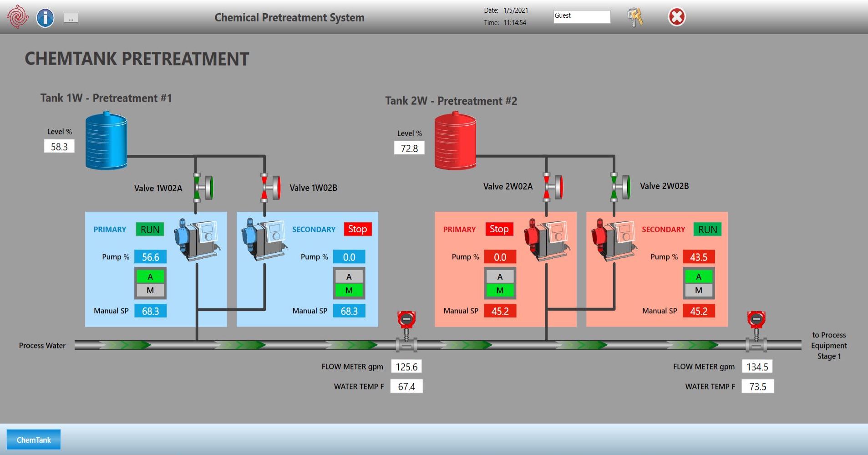
Task: Set Tank 1W secondary pump to Auto (A)
Action: (349, 276)
